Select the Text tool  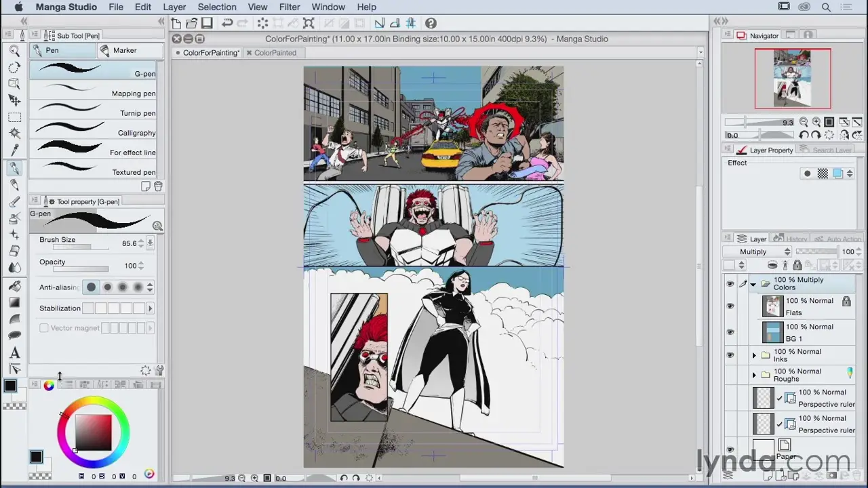[x=14, y=352]
